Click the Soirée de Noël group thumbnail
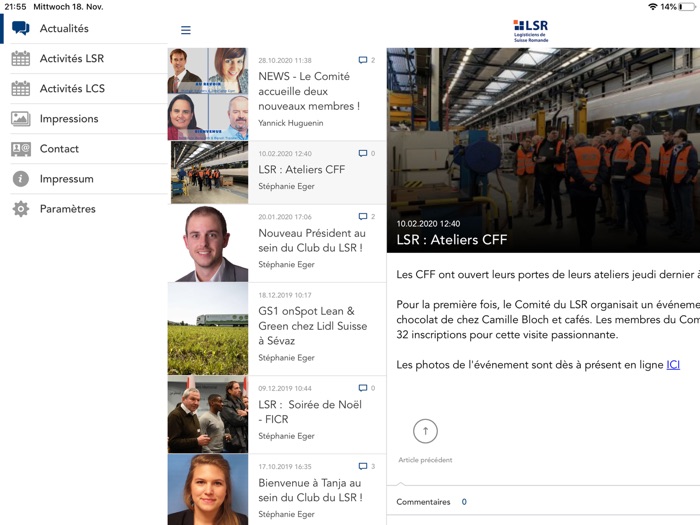700x525 pixels. click(208, 414)
